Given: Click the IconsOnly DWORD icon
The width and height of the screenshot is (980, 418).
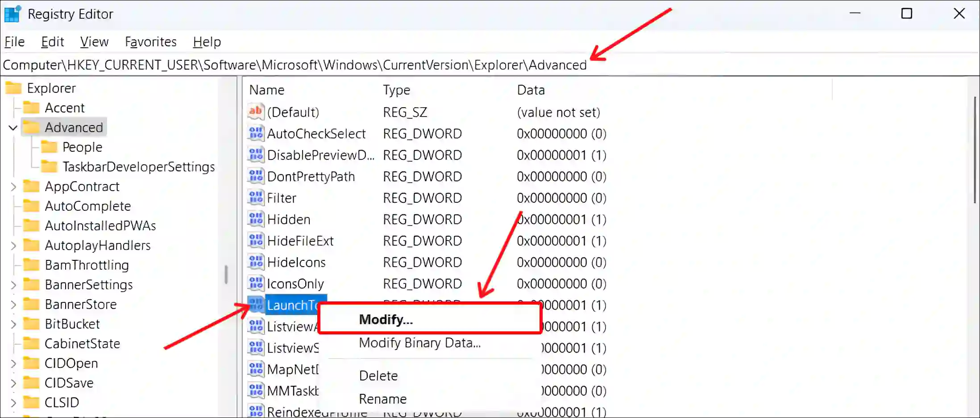Looking at the screenshot, I should point(256,283).
